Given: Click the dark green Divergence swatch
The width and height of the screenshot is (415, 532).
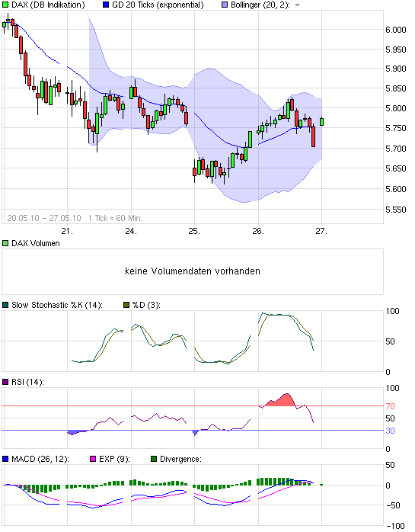Looking at the screenshot, I should [154, 459].
